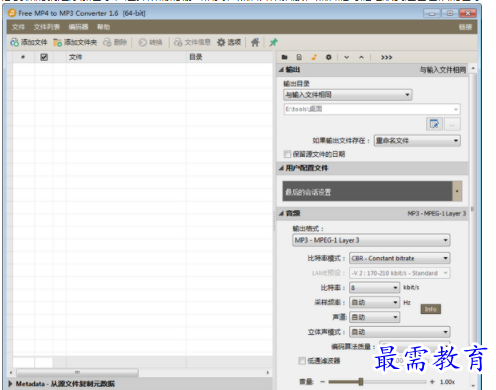Click the Add Folder (添加文件夹) toolbar button
Screen dimensions: 496x390
click(x=75, y=42)
